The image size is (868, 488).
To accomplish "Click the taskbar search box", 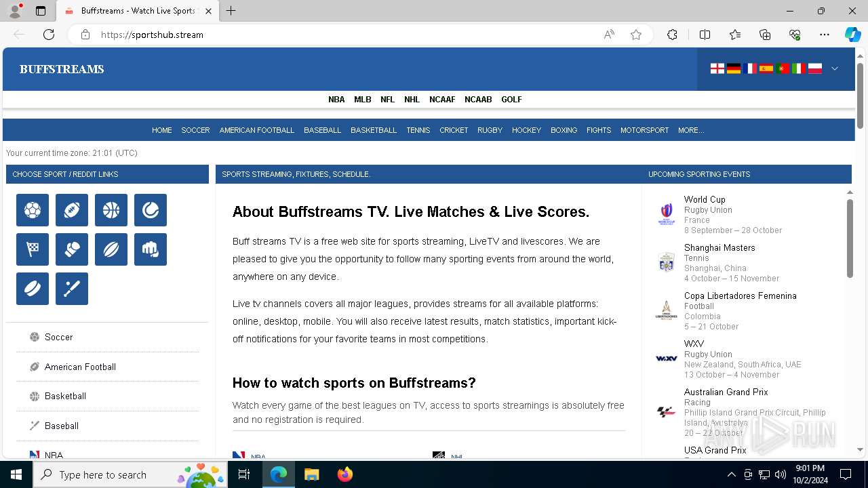I will pos(129,474).
